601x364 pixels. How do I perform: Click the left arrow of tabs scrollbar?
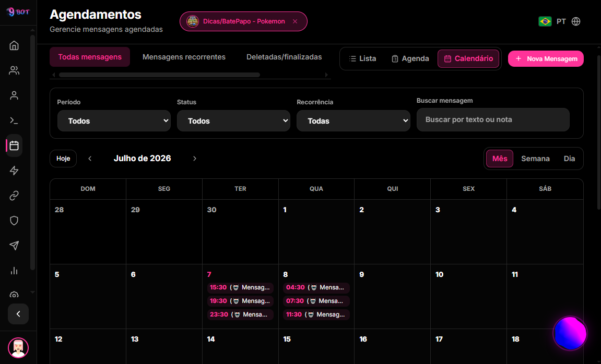pos(54,75)
